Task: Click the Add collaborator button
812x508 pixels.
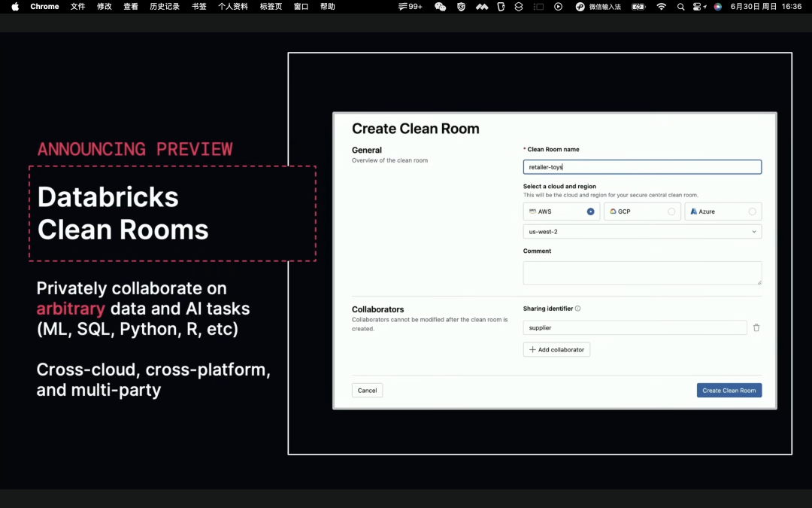Action: [556, 349]
